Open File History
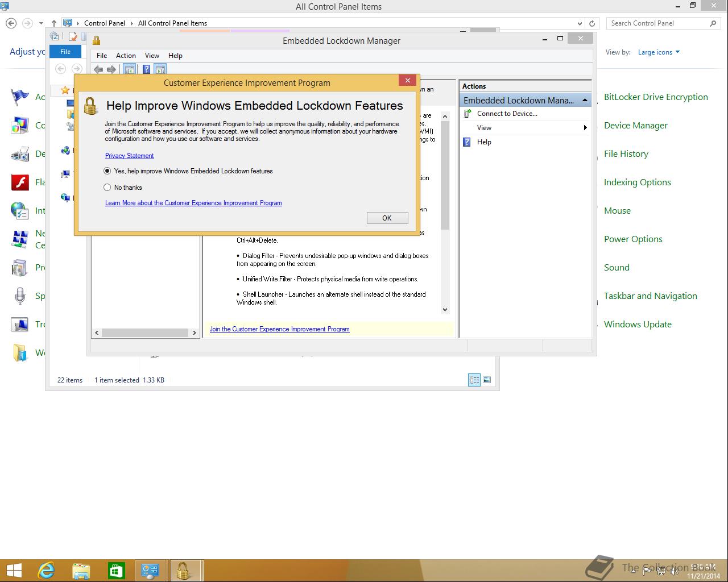The height and width of the screenshot is (582, 728). tap(626, 154)
